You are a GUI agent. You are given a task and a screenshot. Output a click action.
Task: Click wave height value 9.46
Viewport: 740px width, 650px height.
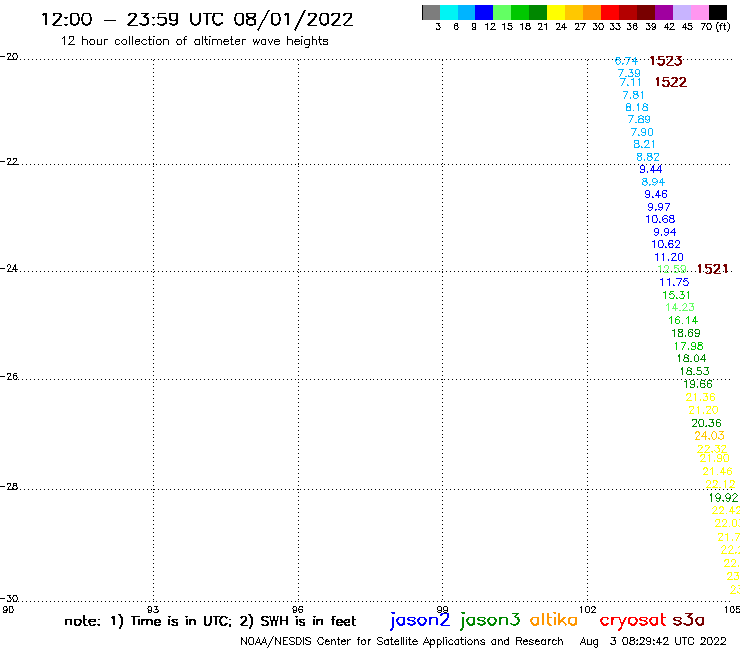[656, 194]
